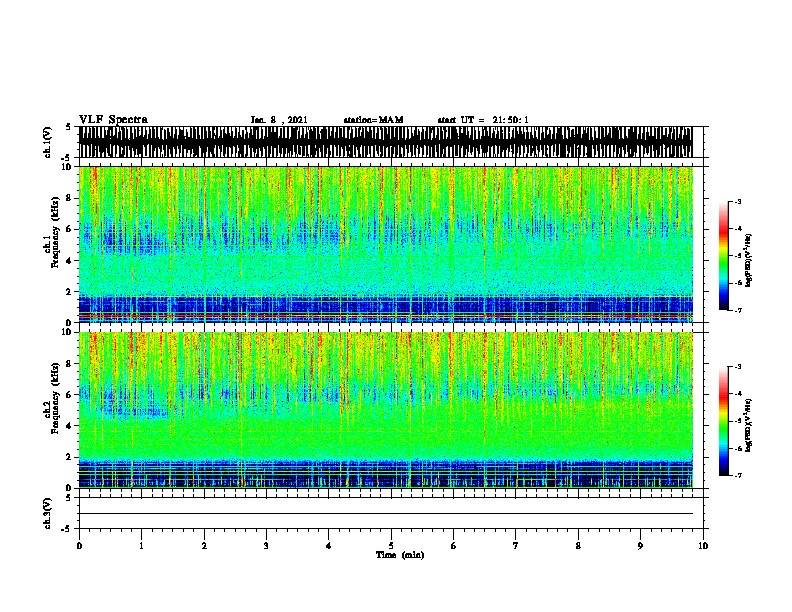Click the ch.1 color scale log(PSD) label
Screen dimensions: 792x612
point(748,260)
